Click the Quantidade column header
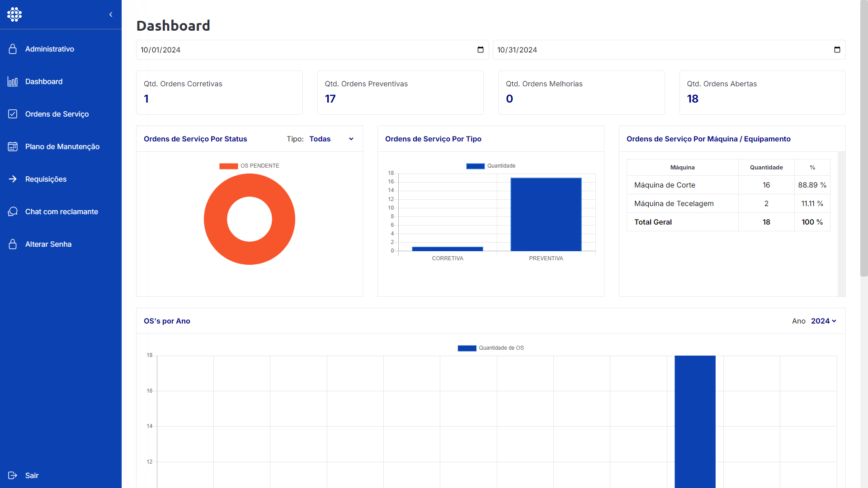This screenshot has width=868, height=488. [766, 167]
